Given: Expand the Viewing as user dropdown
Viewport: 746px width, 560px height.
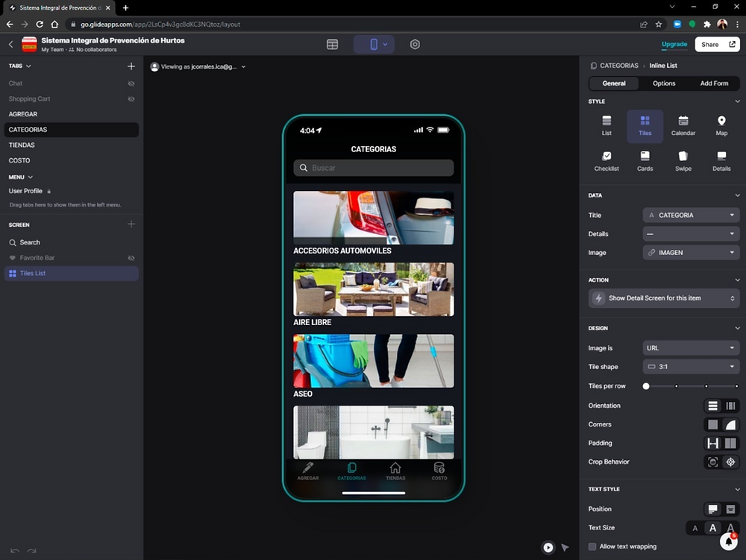Looking at the screenshot, I should pyautogui.click(x=198, y=67).
